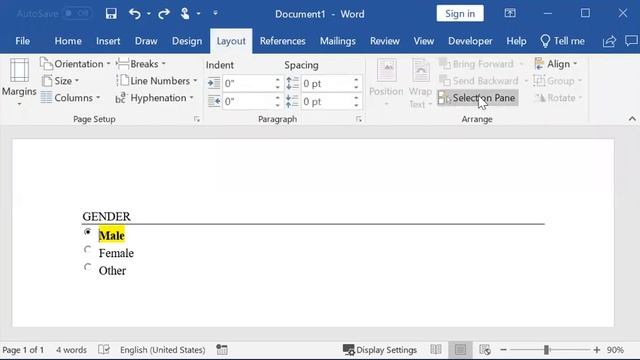
Task: Switch to Read Mode view icon
Action: point(436,349)
